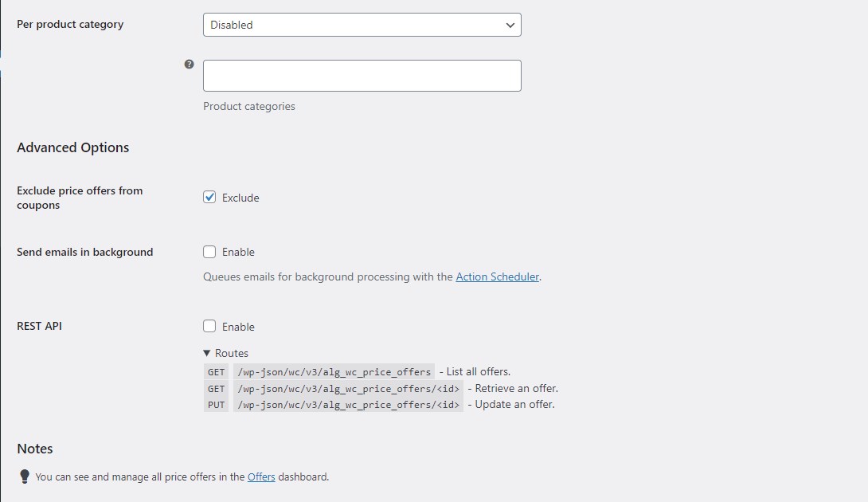Image resolution: width=868 pixels, height=502 pixels.
Task: Click the second GET badge for retrieving an offer
Action: tap(216, 388)
